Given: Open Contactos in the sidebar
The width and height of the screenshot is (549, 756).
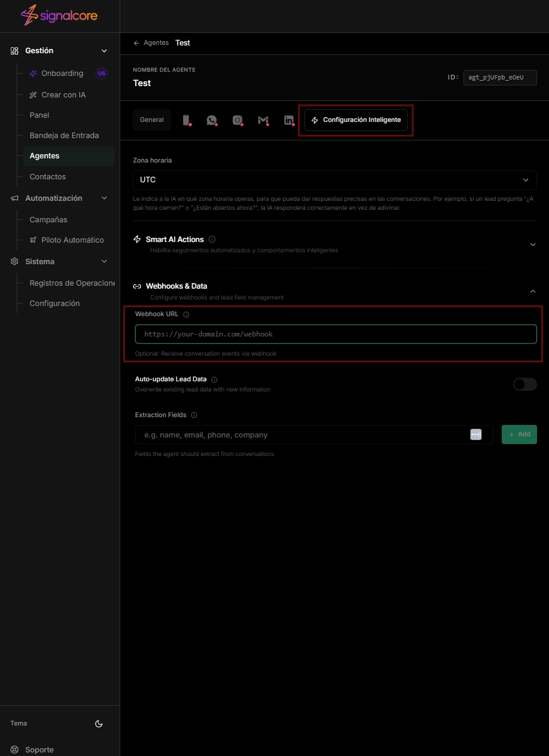Looking at the screenshot, I should tap(48, 177).
